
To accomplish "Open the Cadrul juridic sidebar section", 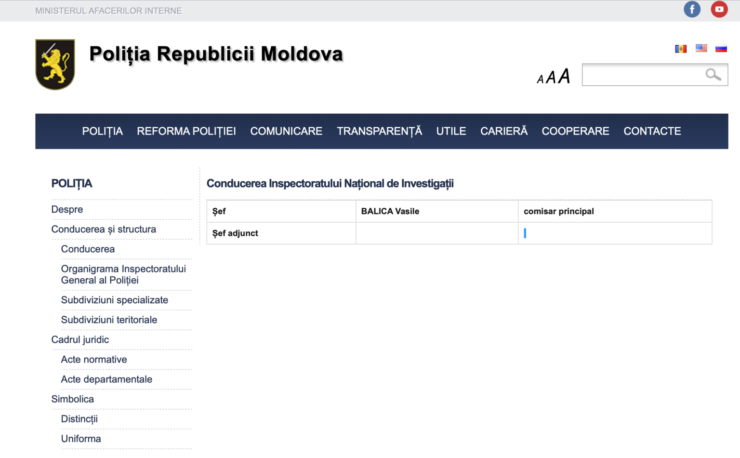I will [80, 339].
